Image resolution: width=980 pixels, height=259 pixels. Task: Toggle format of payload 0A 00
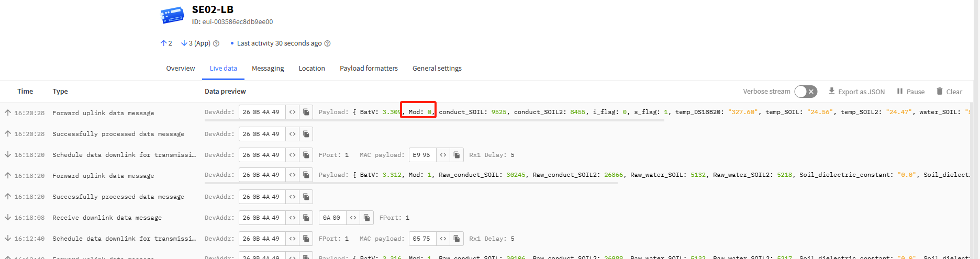(x=353, y=218)
